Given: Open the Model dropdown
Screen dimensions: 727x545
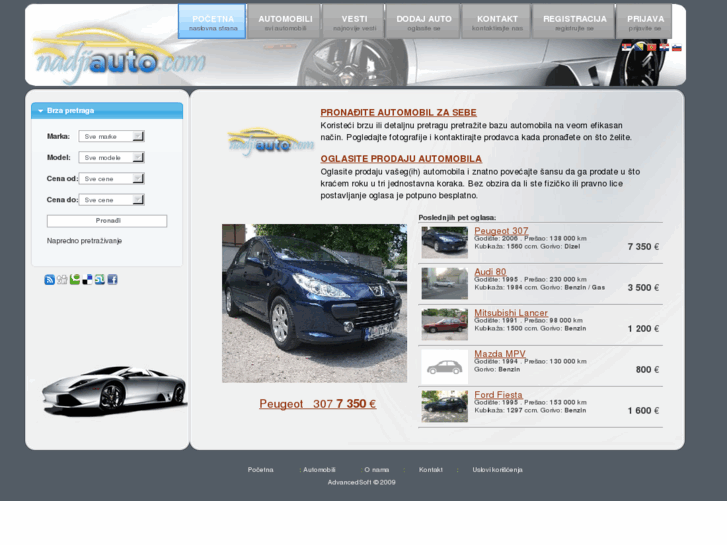Looking at the screenshot, I should point(112,157).
